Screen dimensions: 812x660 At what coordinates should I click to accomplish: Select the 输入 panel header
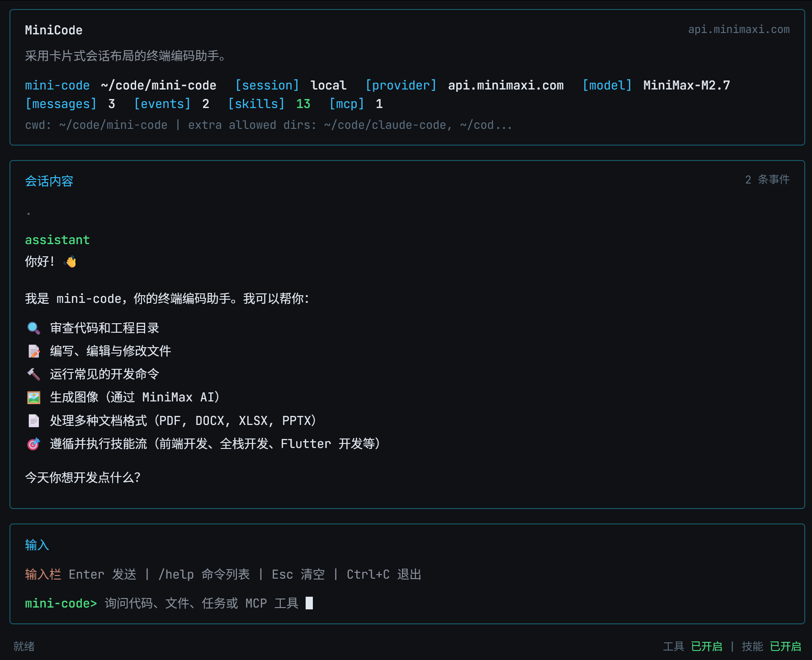[x=37, y=545]
